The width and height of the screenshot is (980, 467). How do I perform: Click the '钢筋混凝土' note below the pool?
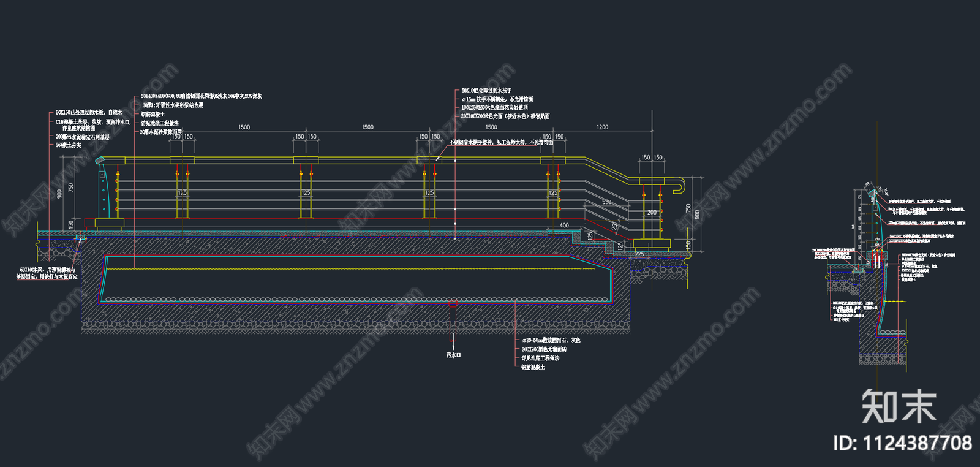[533, 367]
